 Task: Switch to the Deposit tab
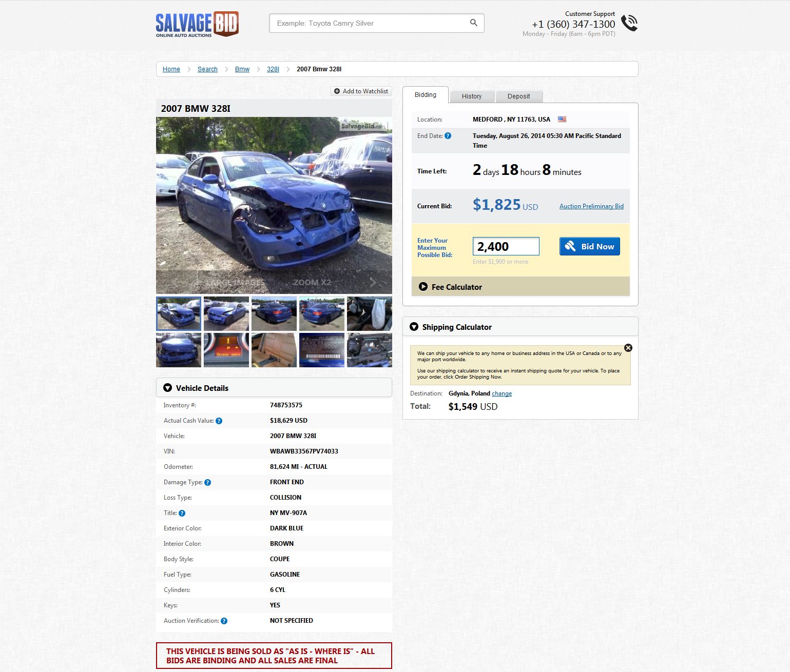click(519, 96)
